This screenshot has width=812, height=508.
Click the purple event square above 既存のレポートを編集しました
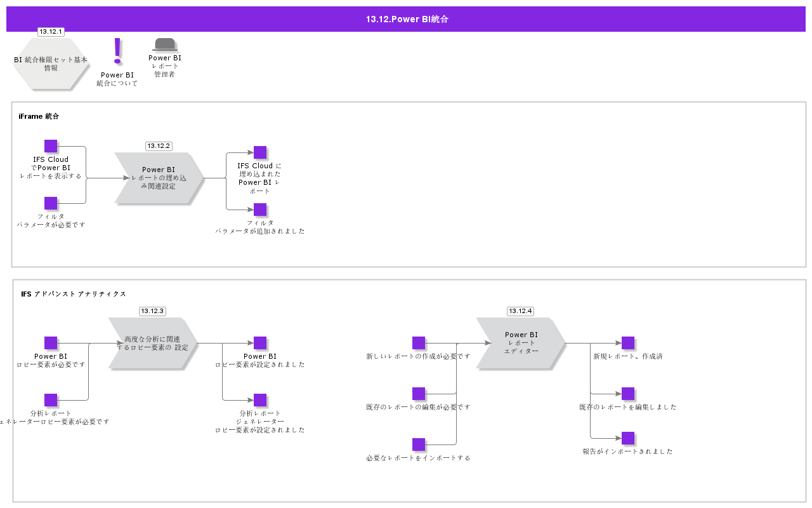click(628, 394)
